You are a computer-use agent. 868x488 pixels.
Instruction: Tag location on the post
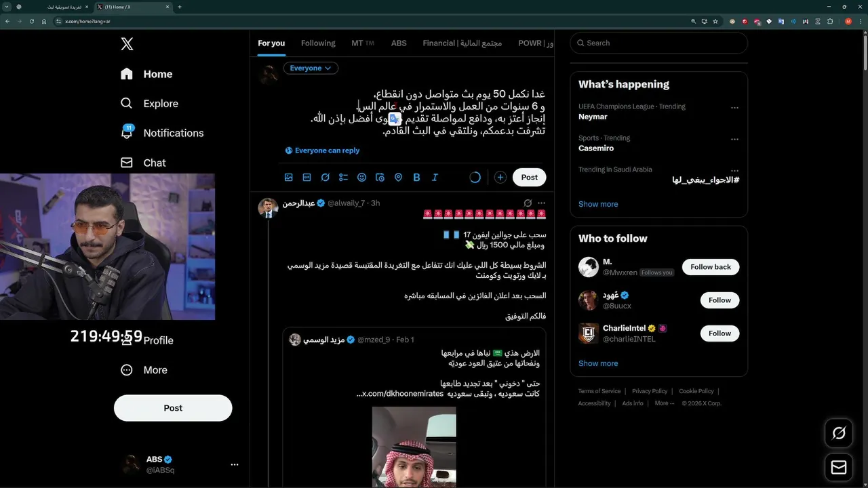click(399, 178)
